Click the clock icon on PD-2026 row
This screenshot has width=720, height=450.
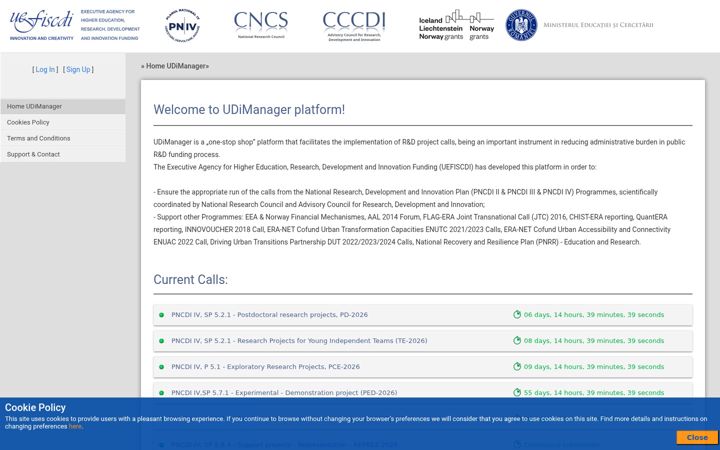tap(517, 315)
